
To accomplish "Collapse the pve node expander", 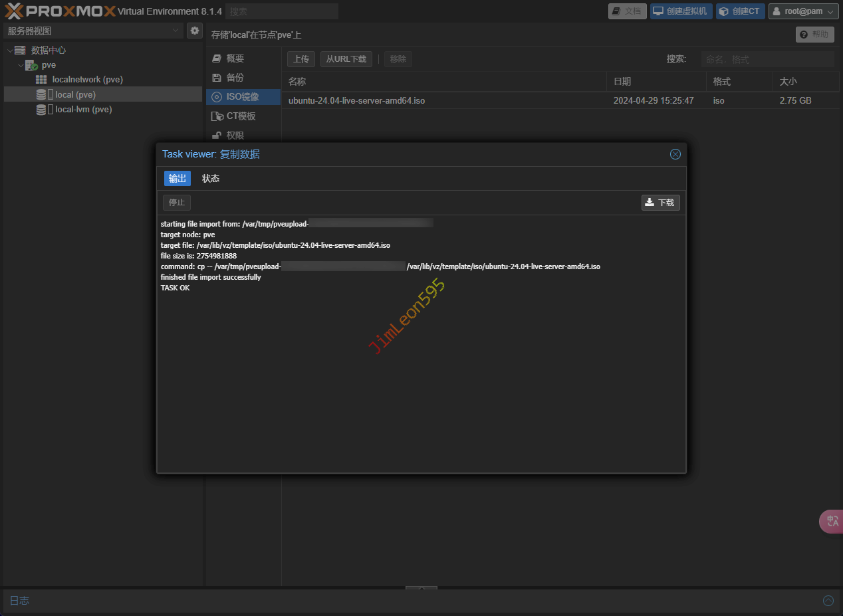I will pos(21,66).
